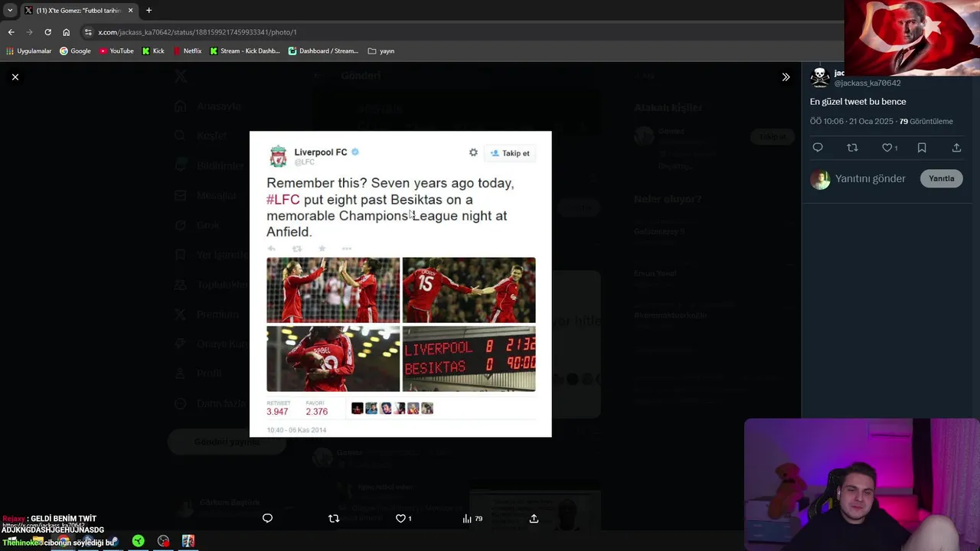Viewport: 980px width, 551px height.
Task: Reload the current page
Action: click(x=47, y=32)
